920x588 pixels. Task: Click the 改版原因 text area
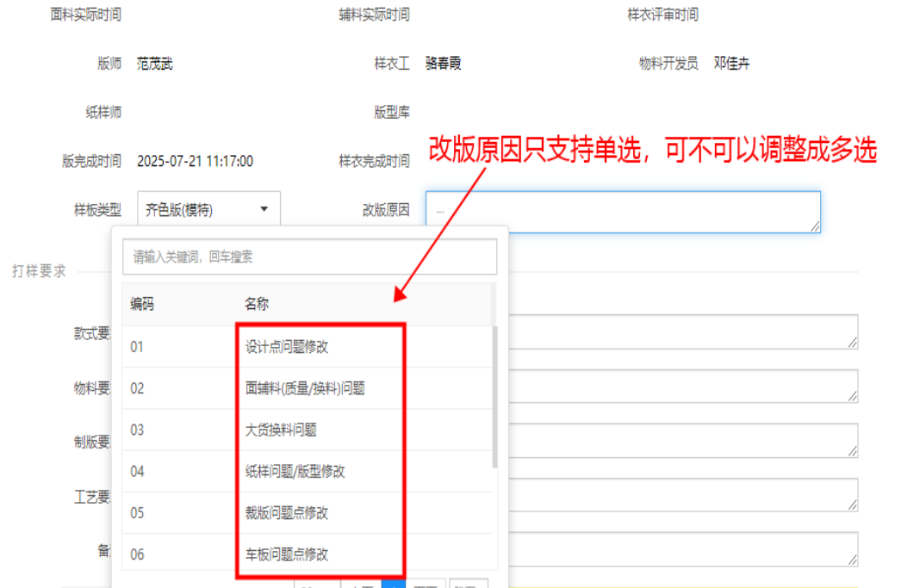click(622, 211)
